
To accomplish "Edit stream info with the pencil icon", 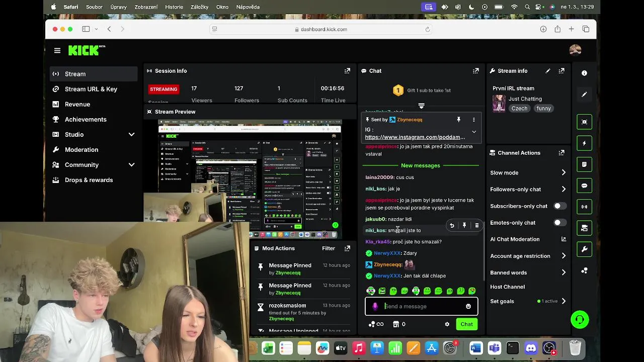I will pyautogui.click(x=548, y=71).
